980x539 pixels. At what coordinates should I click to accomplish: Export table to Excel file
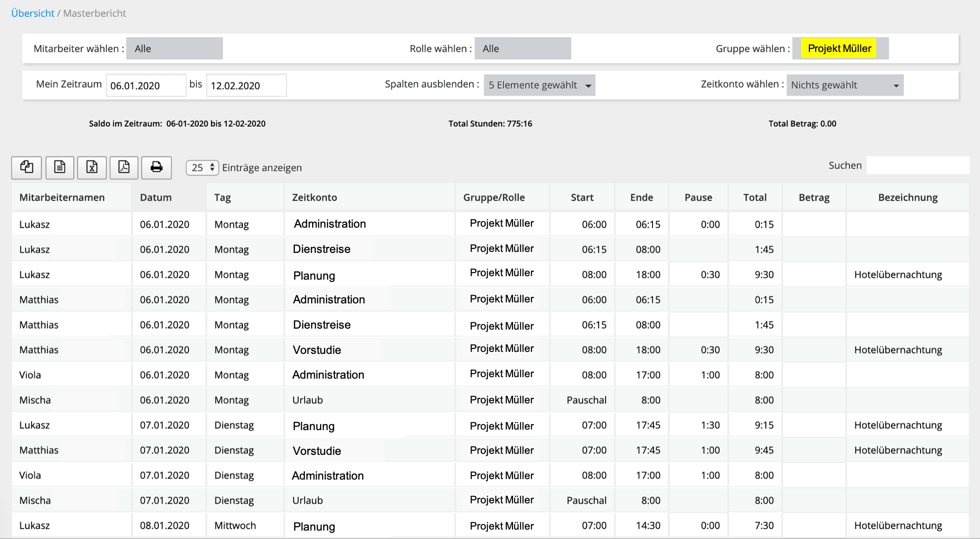point(92,167)
